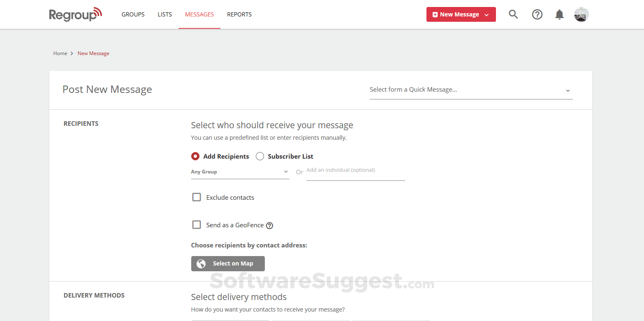Expand the Any Group dropdown
Viewport: 644px width, 321px height.
[x=240, y=172]
